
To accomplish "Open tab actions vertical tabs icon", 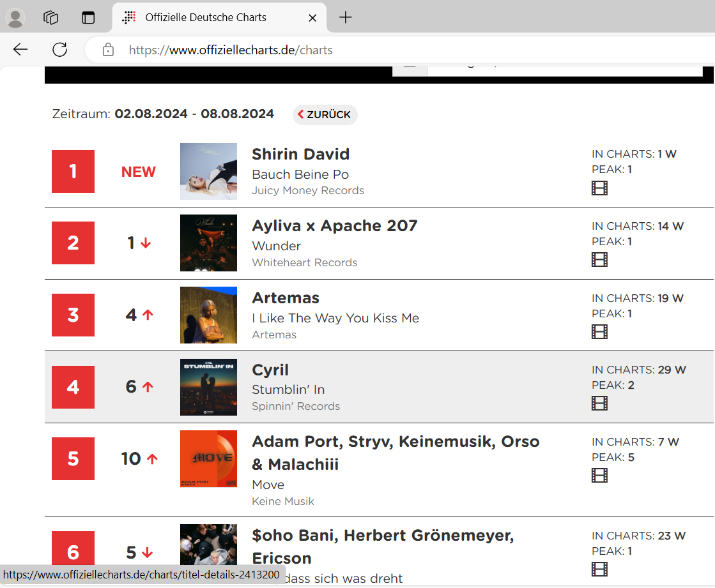I will 88,18.
